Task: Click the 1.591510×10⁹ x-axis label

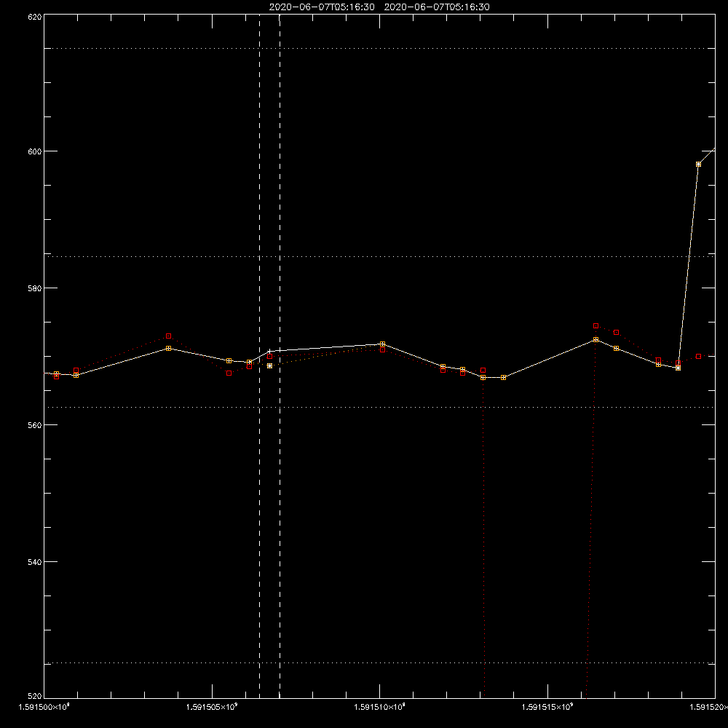Action: pyautogui.click(x=380, y=707)
